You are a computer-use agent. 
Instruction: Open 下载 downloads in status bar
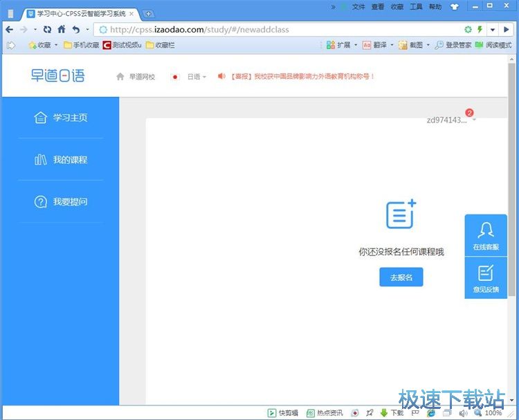coord(392,412)
